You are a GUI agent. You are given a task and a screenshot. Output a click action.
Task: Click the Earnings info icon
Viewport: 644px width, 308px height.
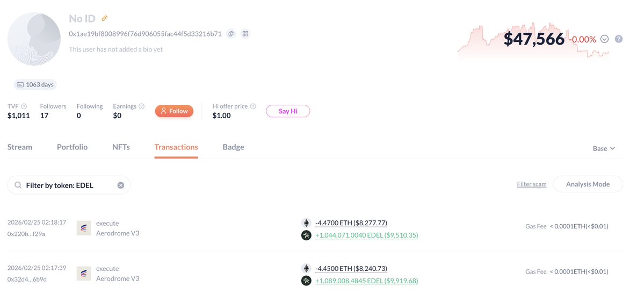pyautogui.click(x=142, y=106)
